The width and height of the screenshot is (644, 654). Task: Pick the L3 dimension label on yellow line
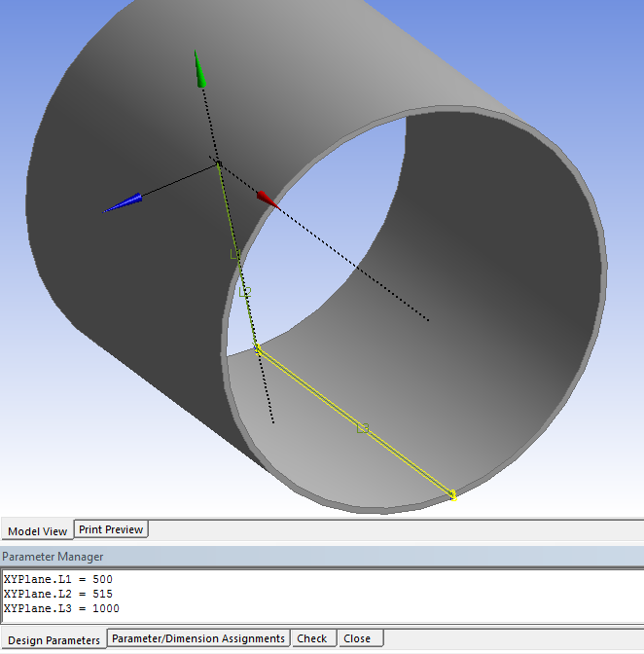click(x=363, y=428)
